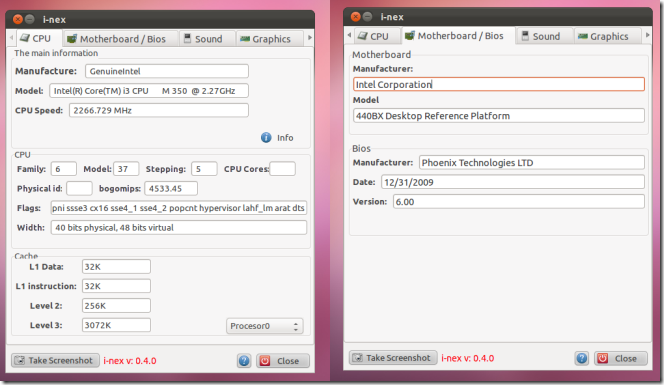Click Close button in left window
The height and width of the screenshot is (385, 664).
tap(282, 361)
